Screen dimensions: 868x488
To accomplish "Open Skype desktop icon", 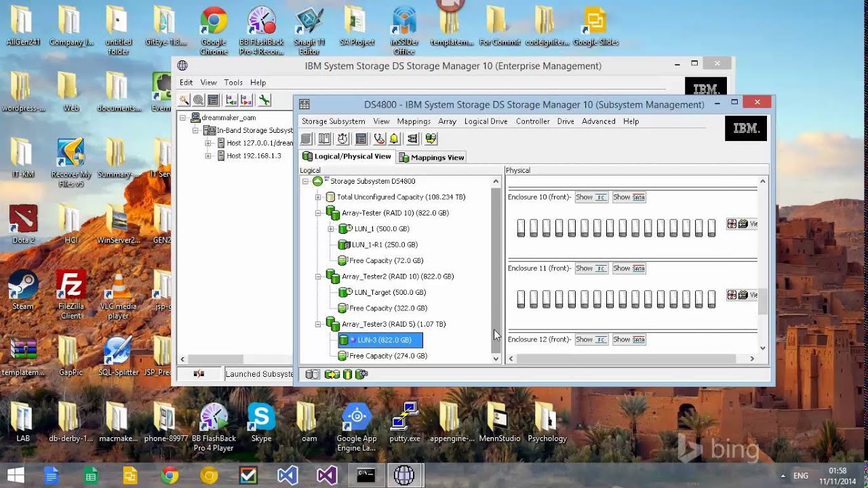I will coord(261,422).
